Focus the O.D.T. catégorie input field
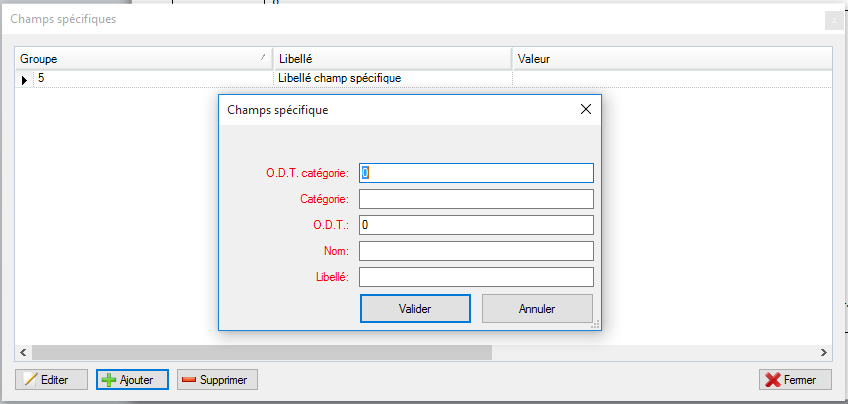This screenshot has width=848, height=404. (x=476, y=173)
